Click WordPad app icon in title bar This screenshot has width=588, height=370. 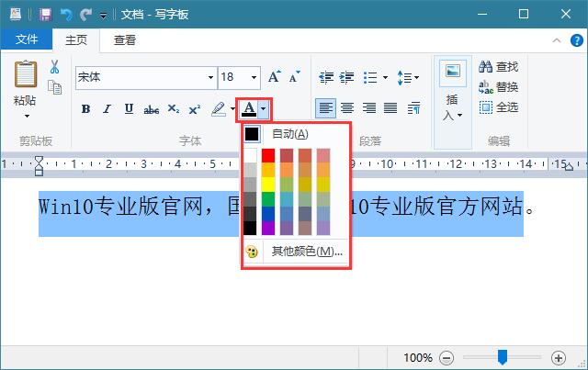16,15
